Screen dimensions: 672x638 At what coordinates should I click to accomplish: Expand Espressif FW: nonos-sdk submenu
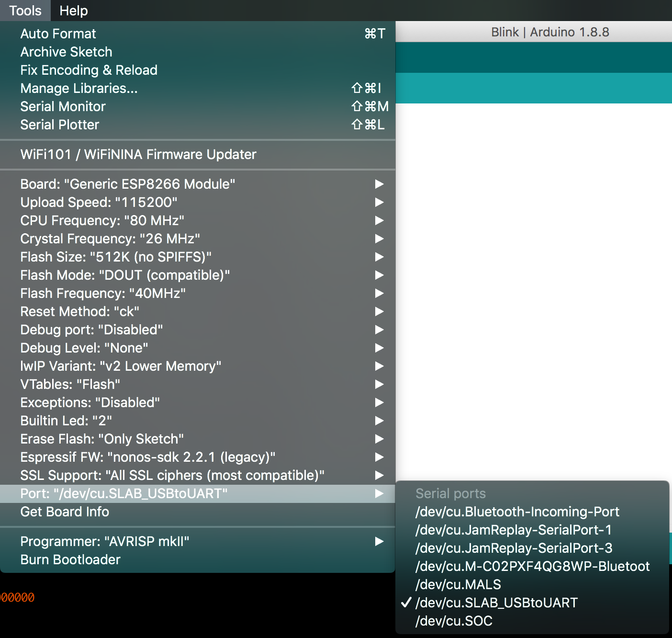click(198, 457)
